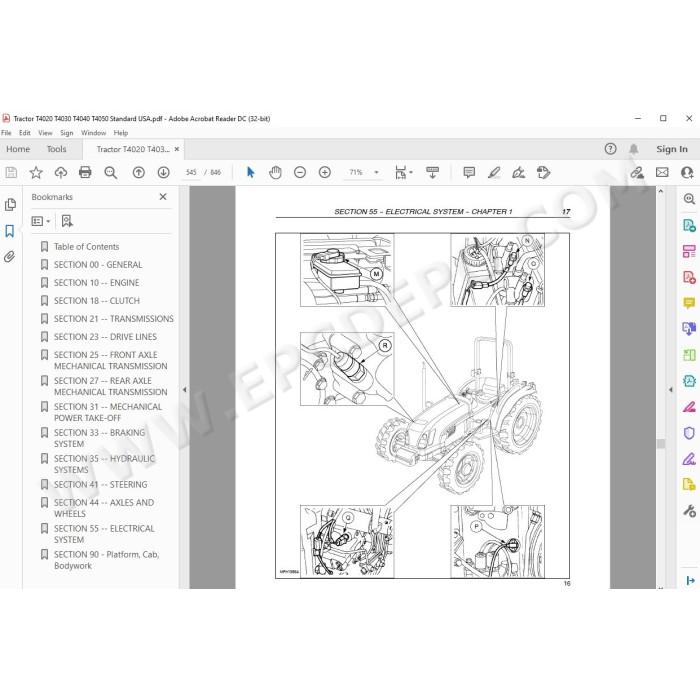The height and width of the screenshot is (700, 700).
Task: Select the Highlight text tool
Action: pyautogui.click(x=494, y=172)
